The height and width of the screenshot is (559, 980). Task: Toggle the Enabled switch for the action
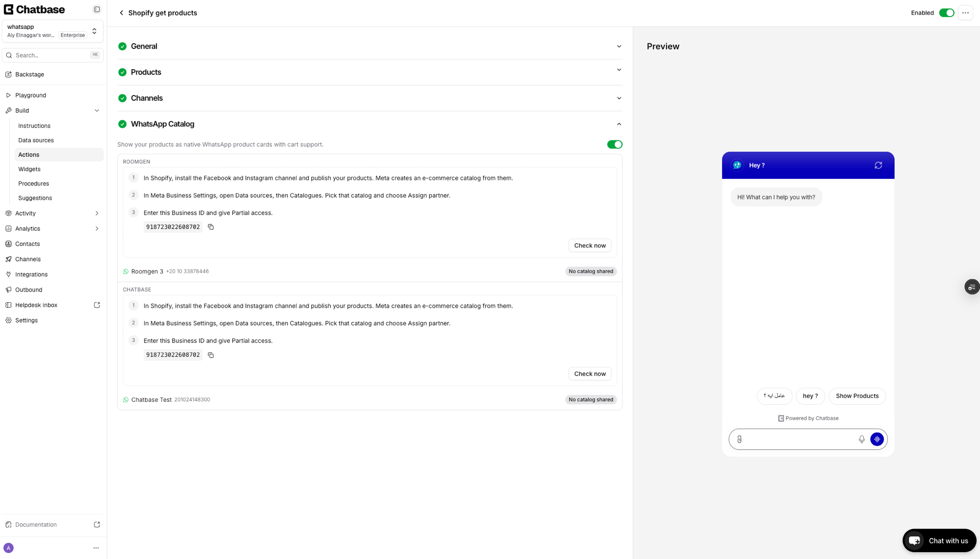pos(946,13)
